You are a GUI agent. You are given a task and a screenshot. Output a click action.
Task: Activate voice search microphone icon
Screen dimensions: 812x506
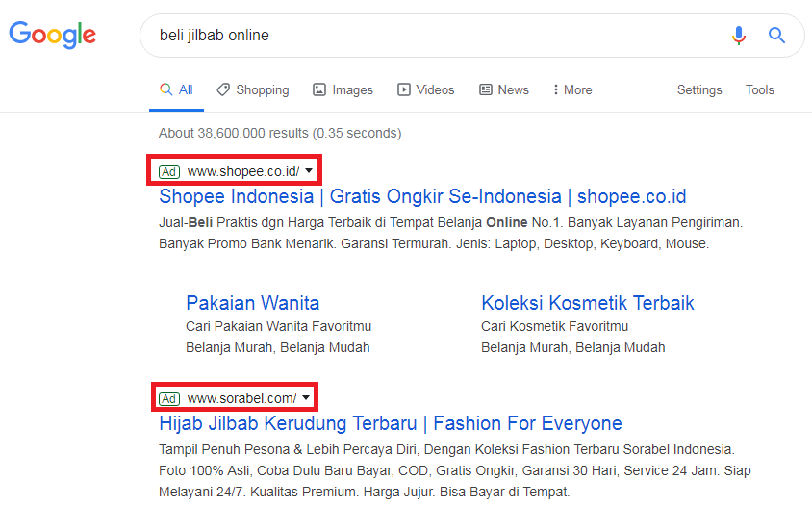(738, 36)
